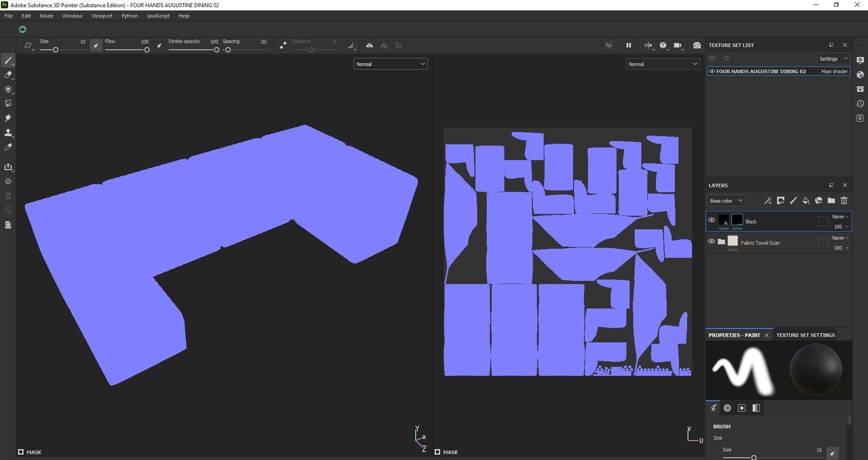Toggle all texture sets visibility icon

[712, 59]
